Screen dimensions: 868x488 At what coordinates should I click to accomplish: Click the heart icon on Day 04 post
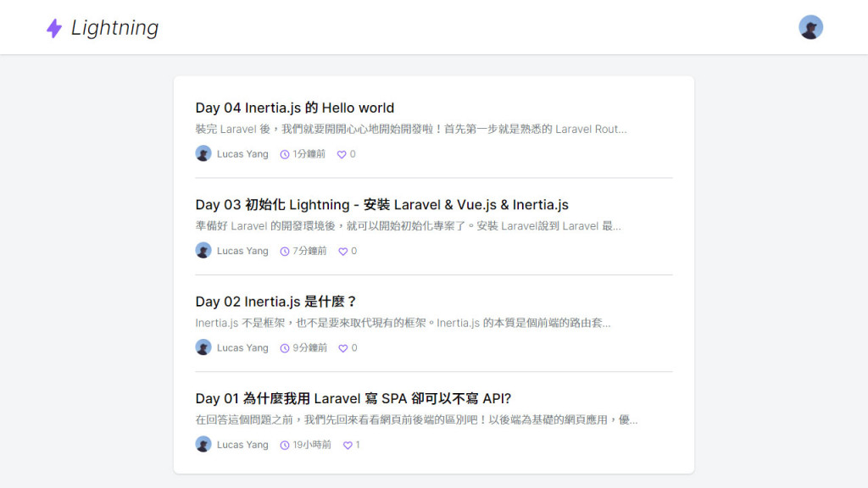pyautogui.click(x=342, y=154)
